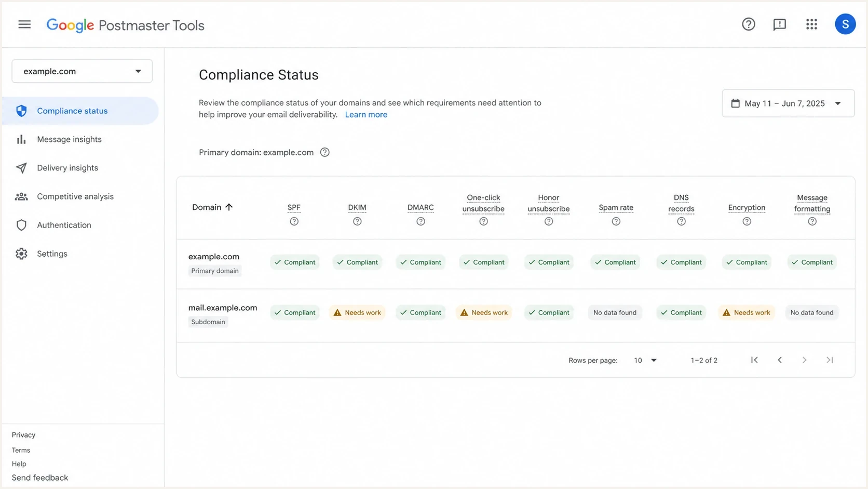The image size is (868, 489).
Task: Go to first page of table
Action: [x=754, y=360]
